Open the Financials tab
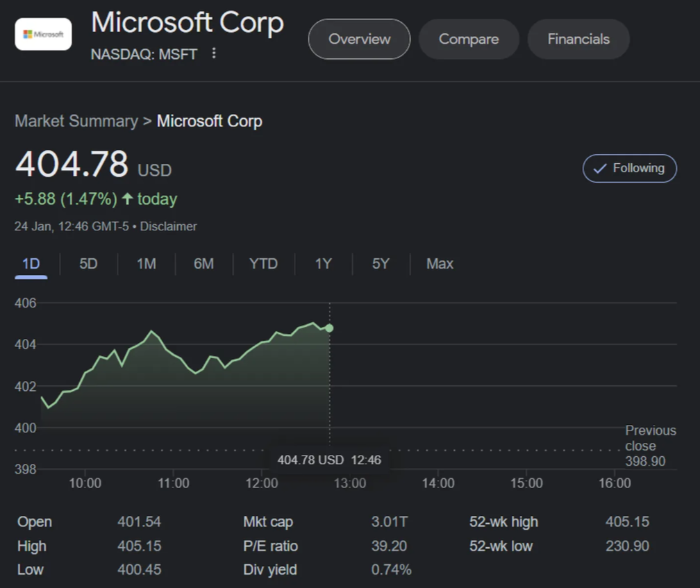This screenshot has width=700, height=588. 578,39
